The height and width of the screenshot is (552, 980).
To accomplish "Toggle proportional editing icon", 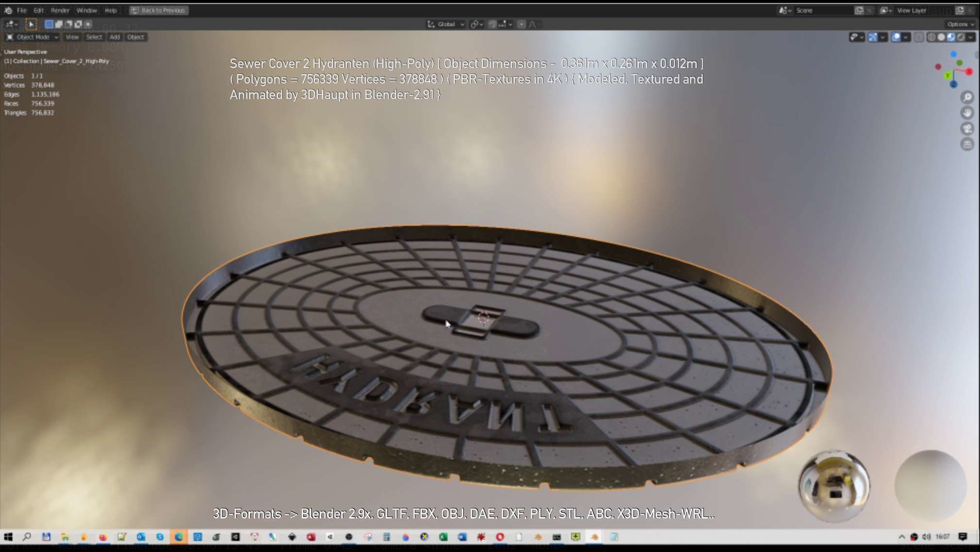I will point(522,24).
